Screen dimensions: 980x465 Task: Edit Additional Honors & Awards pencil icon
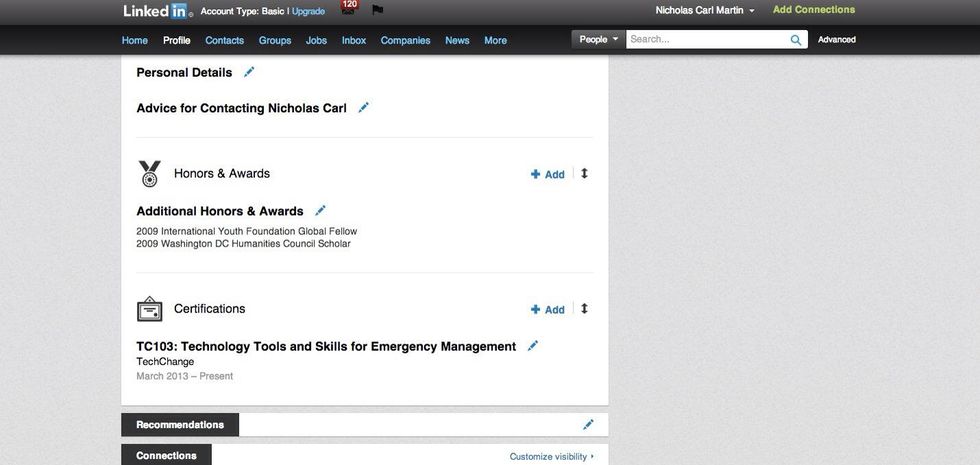tap(320, 211)
